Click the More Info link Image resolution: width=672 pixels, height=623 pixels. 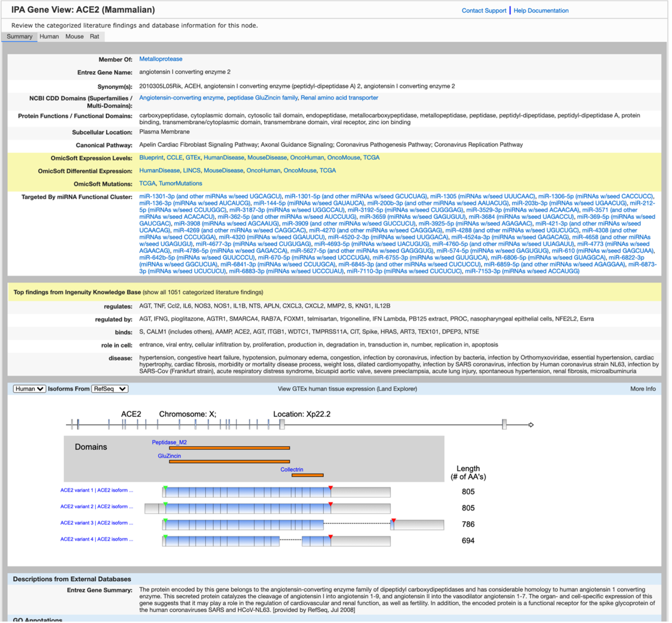click(x=643, y=389)
